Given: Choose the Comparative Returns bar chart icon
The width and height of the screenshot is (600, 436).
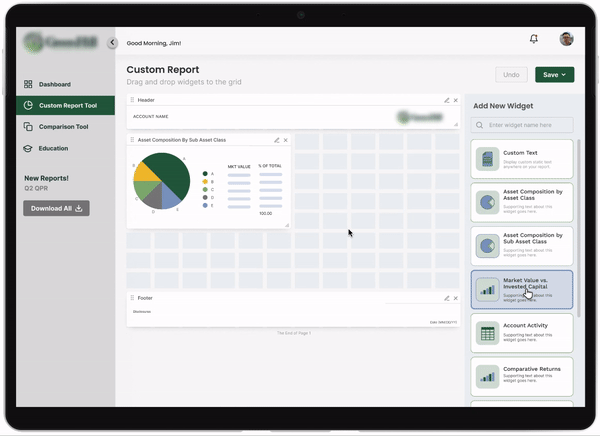Looking at the screenshot, I should 487,376.
